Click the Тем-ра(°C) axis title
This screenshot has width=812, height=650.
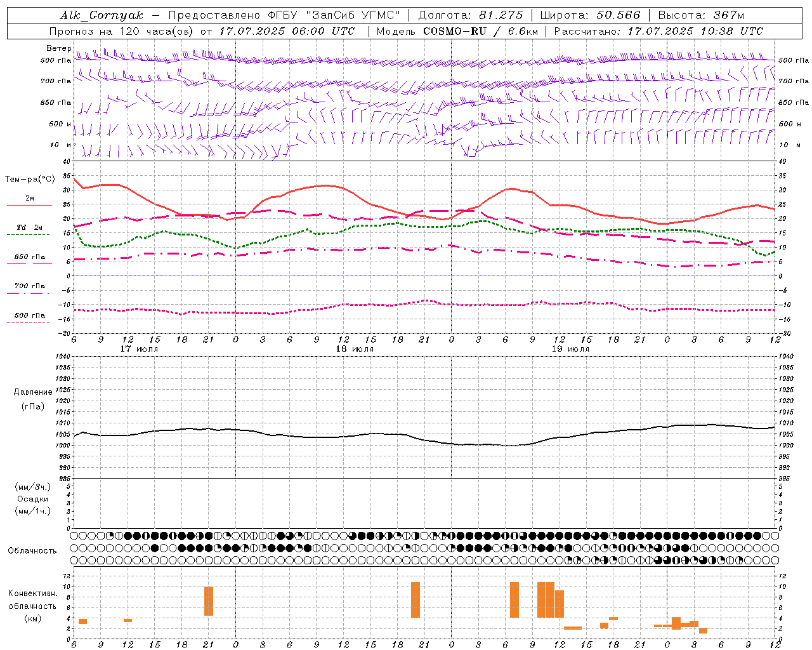(30, 180)
